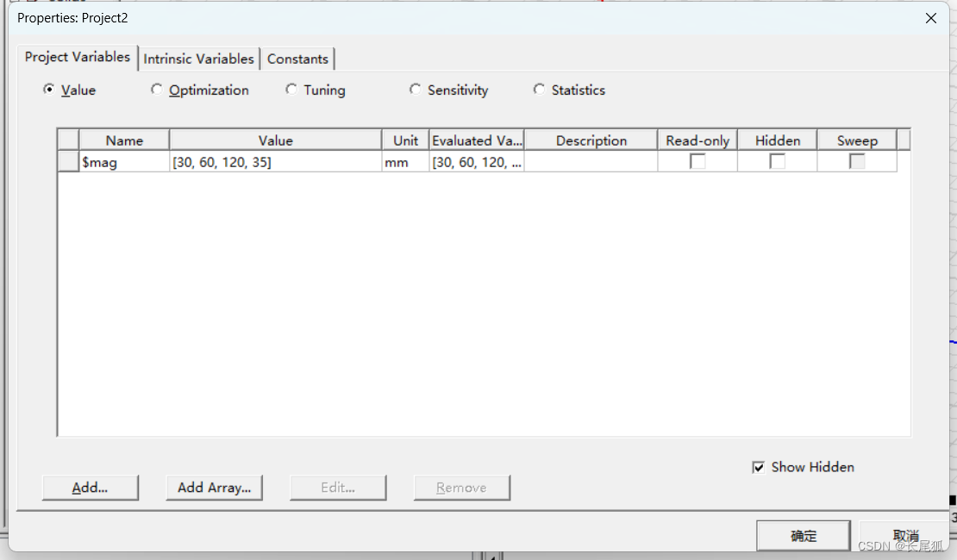Image resolution: width=957 pixels, height=560 pixels.
Task: Click the Name column header
Action: (x=124, y=140)
